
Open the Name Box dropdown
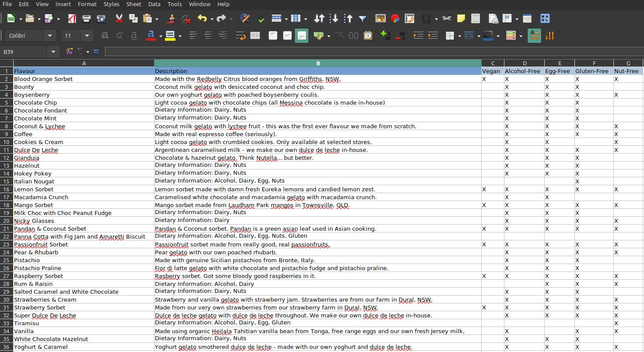click(x=53, y=52)
